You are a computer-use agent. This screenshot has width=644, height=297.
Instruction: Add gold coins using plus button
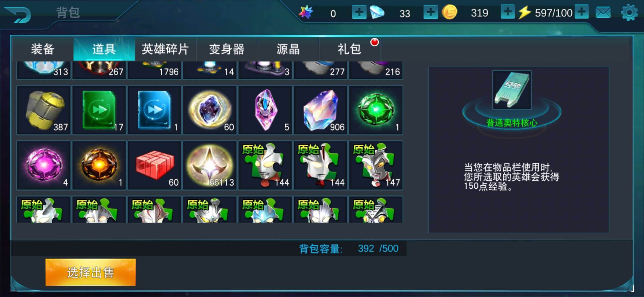point(507,12)
